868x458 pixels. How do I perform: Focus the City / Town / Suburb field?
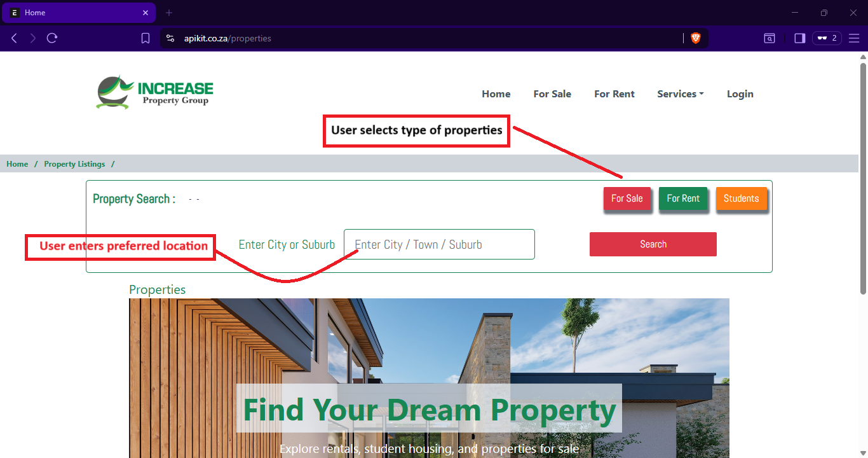click(x=439, y=244)
